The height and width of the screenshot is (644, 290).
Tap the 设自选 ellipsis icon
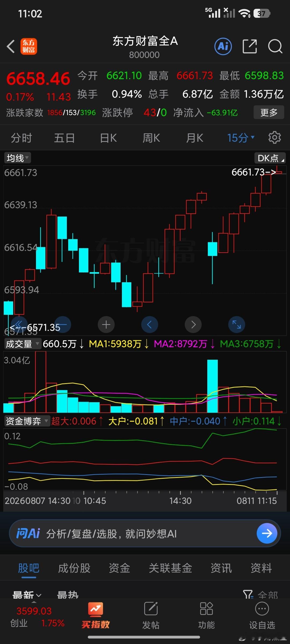pyautogui.click(x=262, y=609)
